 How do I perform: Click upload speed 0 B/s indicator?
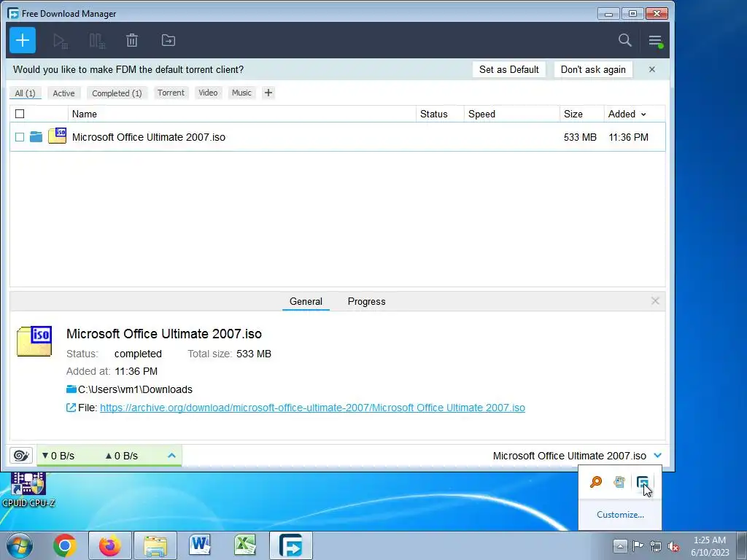click(x=122, y=456)
